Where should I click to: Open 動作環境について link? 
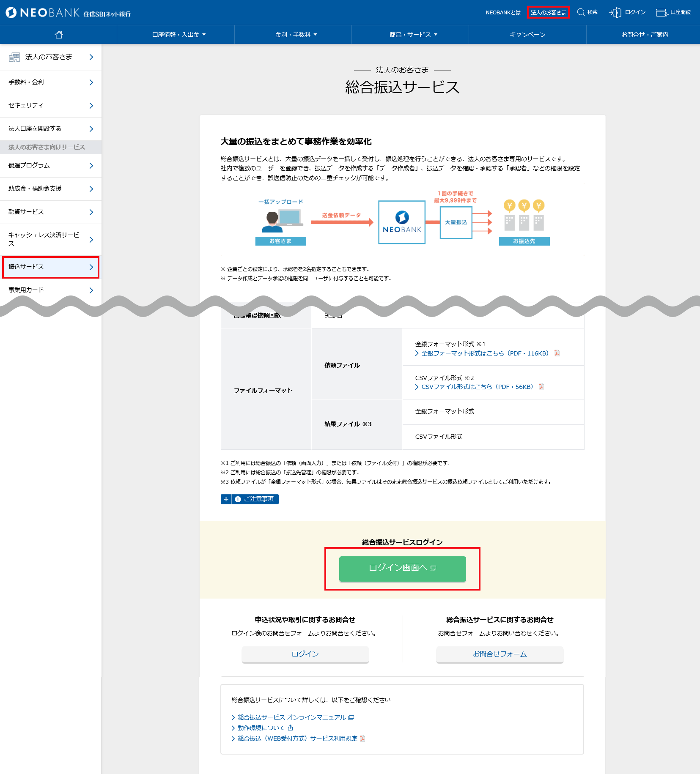[261, 728]
